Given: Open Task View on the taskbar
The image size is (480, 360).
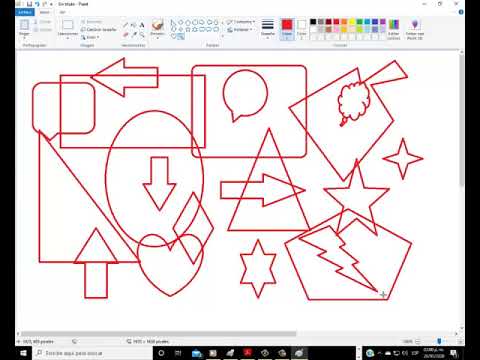Looking at the screenshot, I should click(x=178, y=353).
